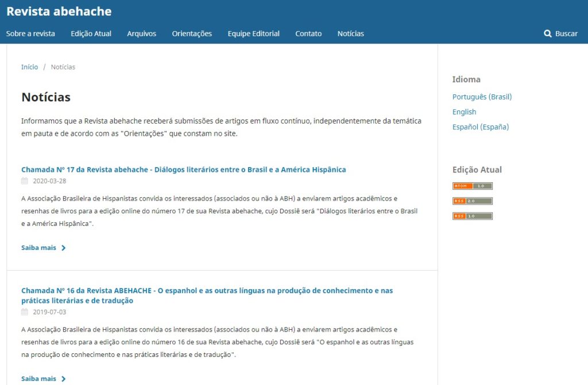This screenshot has height=385, width=588.
Task: Open the Equipe Editorial page
Action: [x=253, y=34]
